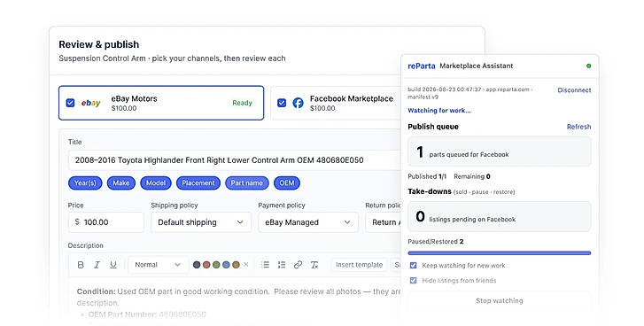Insert a numbered list in description
Screen dimensions: 644x326
(x=282, y=265)
